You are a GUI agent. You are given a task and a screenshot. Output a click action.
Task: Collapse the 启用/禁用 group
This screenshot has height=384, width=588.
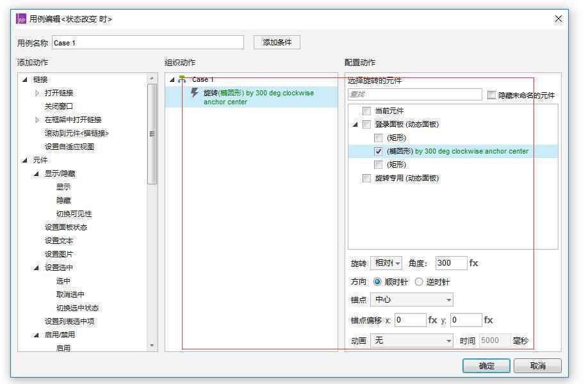coord(37,335)
